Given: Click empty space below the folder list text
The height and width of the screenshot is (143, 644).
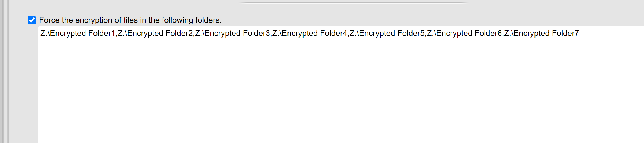Looking at the screenshot, I should 321,94.
